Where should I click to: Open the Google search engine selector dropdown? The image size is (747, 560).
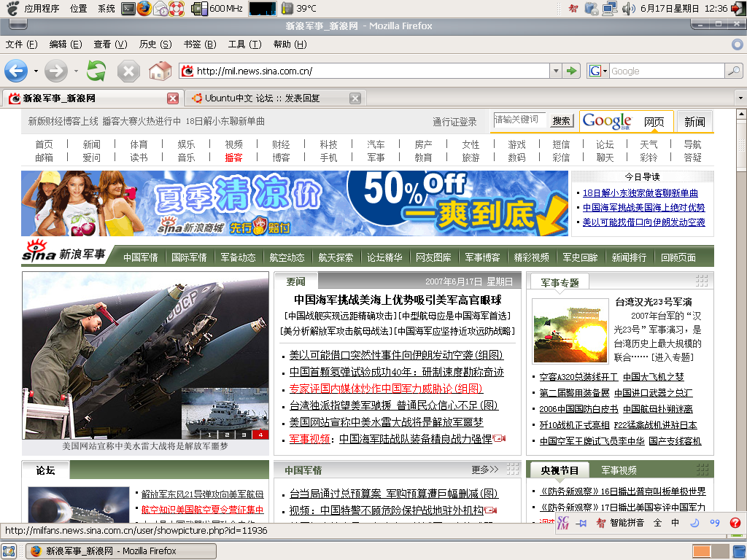coord(598,71)
